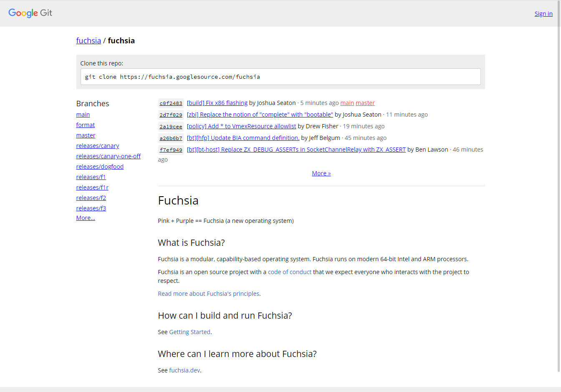Open the releases/canary branch

pos(98,146)
